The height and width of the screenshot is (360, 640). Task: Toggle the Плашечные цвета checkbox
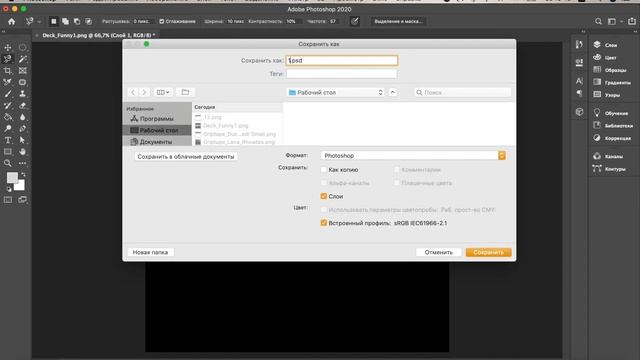click(x=397, y=183)
